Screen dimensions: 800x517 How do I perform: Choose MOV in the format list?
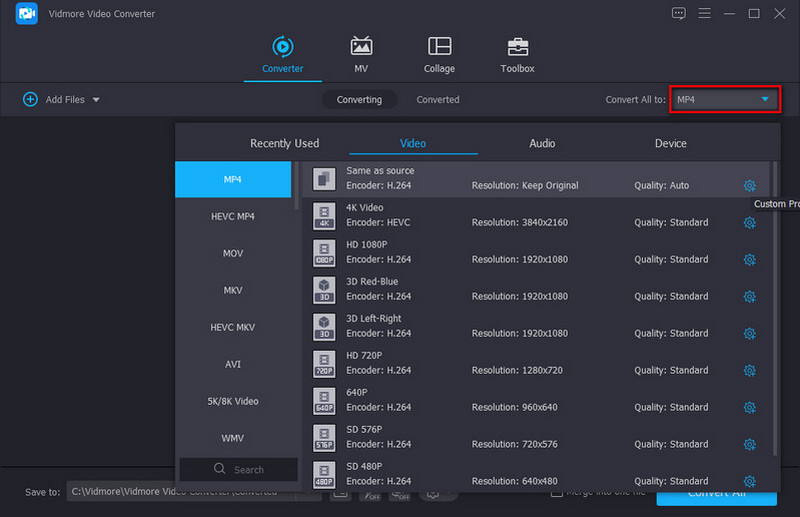pos(233,253)
